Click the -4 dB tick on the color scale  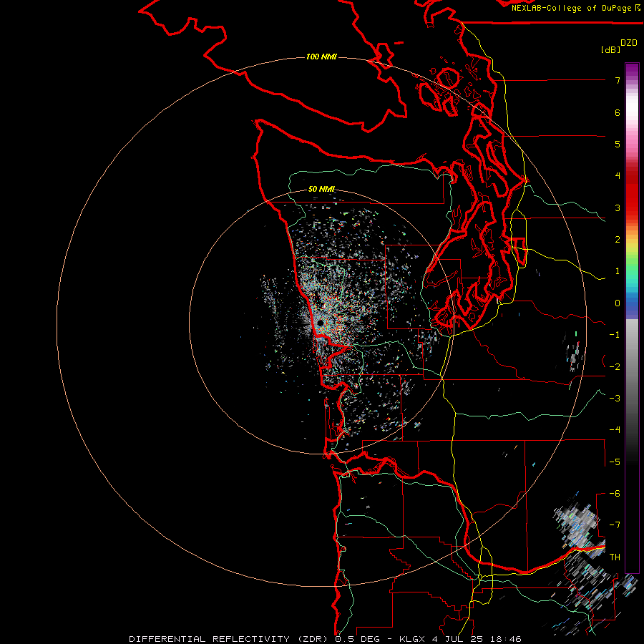point(615,430)
